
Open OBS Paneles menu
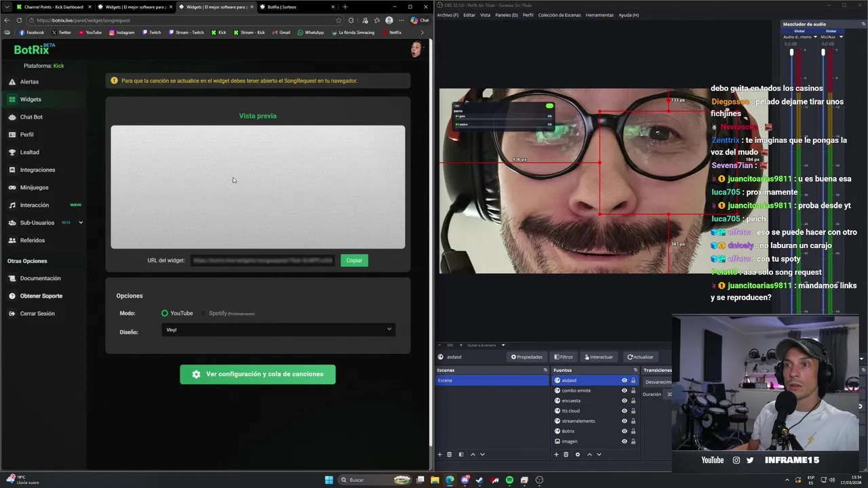tap(507, 15)
